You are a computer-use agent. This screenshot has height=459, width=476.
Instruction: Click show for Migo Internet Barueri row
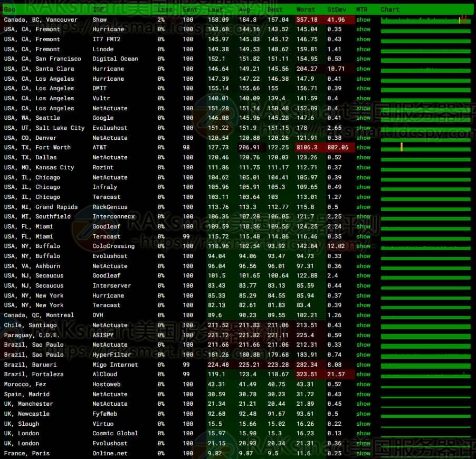point(363,365)
